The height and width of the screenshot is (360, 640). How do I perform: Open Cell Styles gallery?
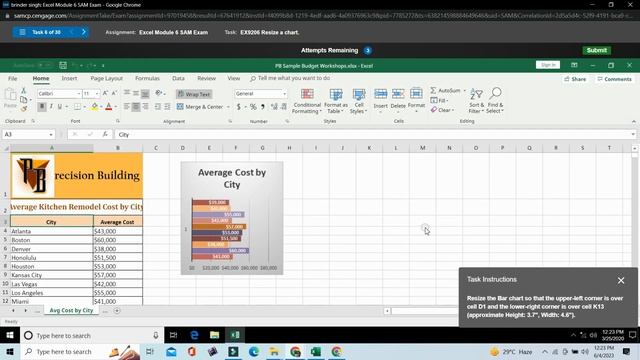click(x=359, y=101)
